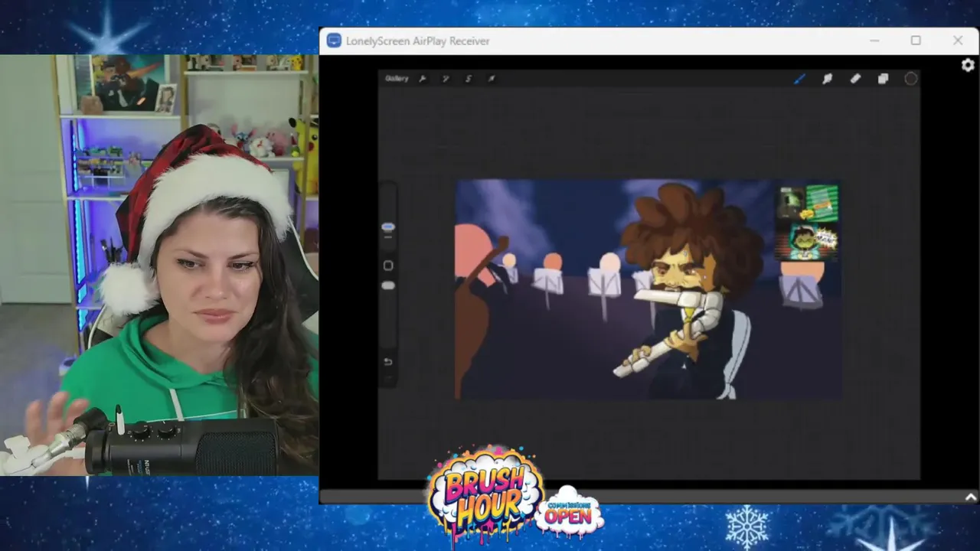980x551 pixels.
Task: Activate the Transform arrow tool
Action: (x=492, y=78)
